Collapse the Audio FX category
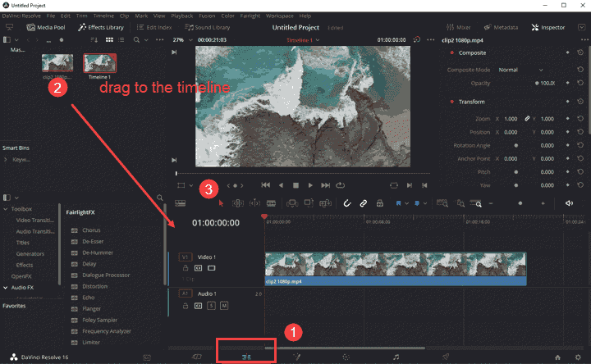591x364 pixels. point(5,288)
